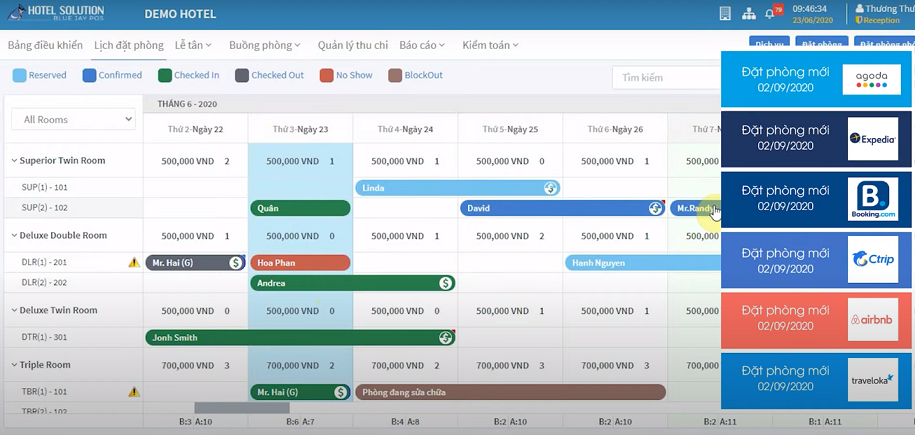This screenshot has height=435, width=915.
Task: Click the warning icon beside DLR(1) - 201
Action: tap(134, 263)
